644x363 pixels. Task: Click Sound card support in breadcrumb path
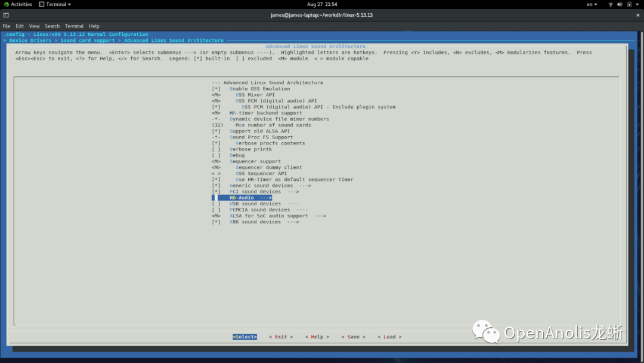coord(88,40)
